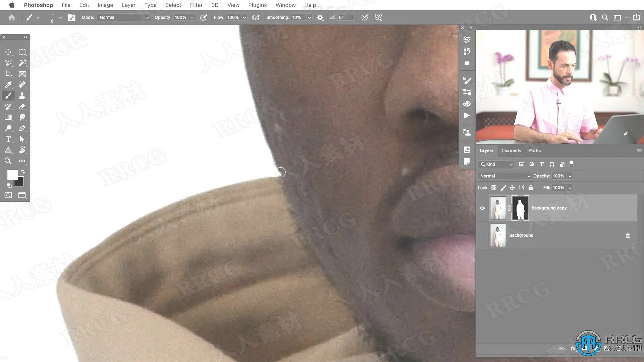
Task: Open the Layers panel flyout menu
Action: pos(639,150)
